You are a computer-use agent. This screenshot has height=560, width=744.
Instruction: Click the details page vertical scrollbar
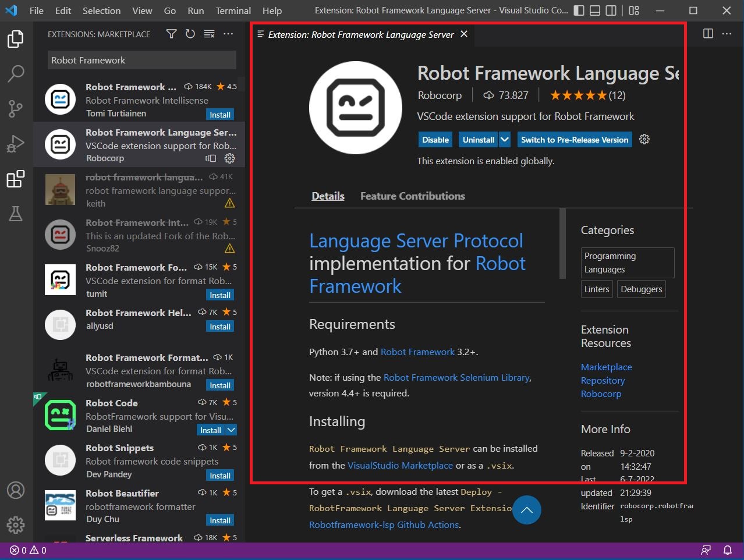coord(562,243)
